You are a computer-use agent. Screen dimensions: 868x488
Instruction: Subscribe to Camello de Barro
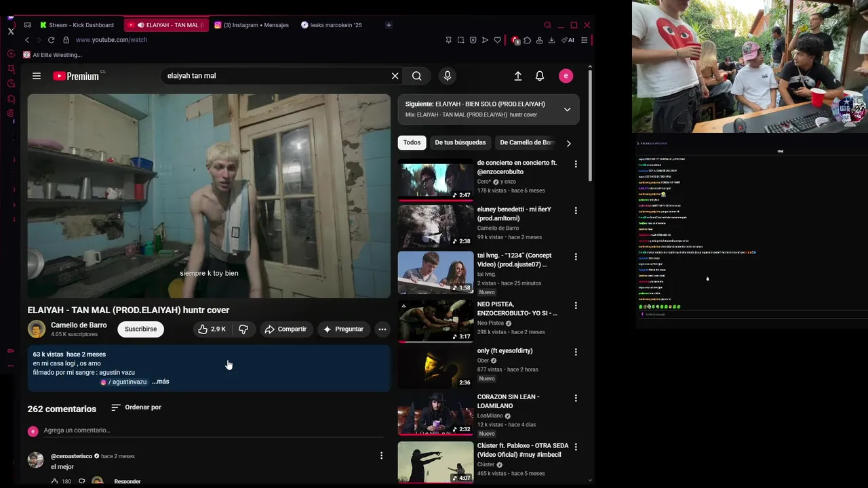coord(140,329)
